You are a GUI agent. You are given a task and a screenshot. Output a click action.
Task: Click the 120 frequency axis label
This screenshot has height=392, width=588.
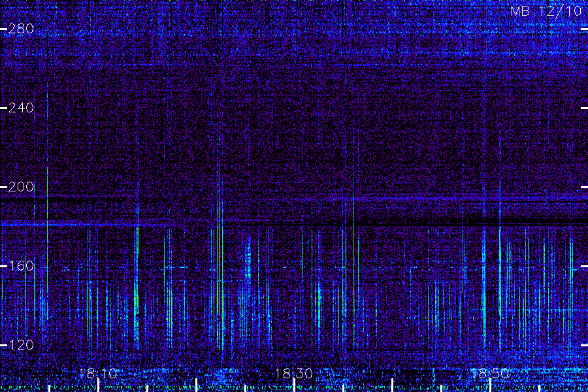tap(21, 345)
